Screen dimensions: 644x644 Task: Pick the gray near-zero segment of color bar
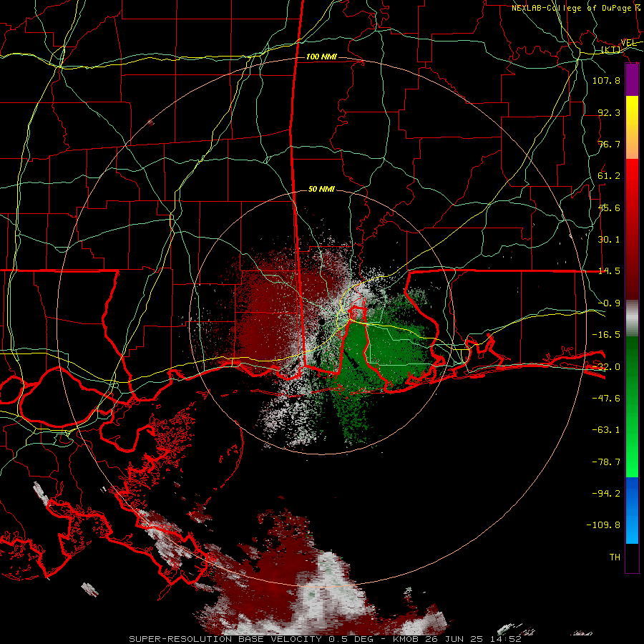tap(632, 318)
